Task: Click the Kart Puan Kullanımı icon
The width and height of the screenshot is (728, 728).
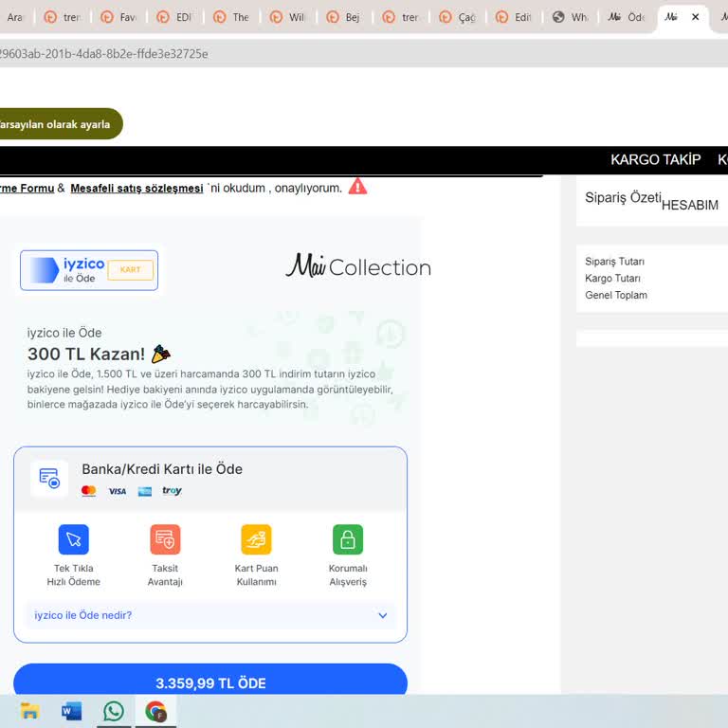Action: pyautogui.click(x=256, y=539)
